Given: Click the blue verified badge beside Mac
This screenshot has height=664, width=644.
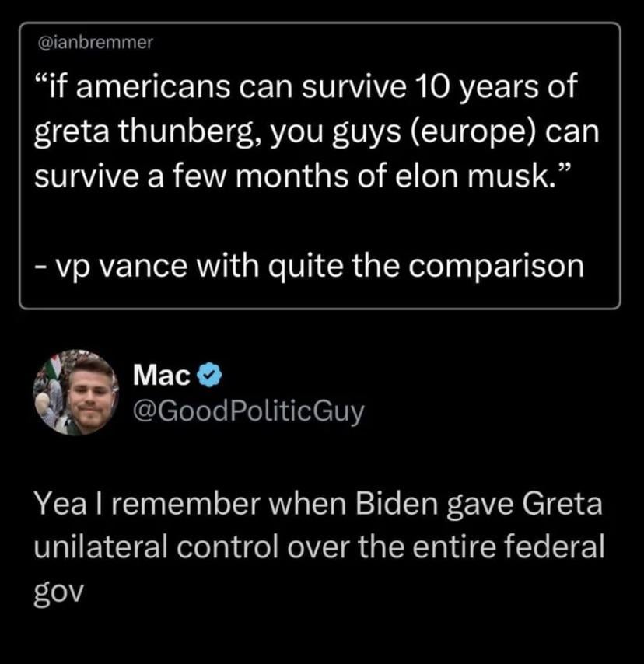Looking at the screenshot, I should (x=208, y=377).
